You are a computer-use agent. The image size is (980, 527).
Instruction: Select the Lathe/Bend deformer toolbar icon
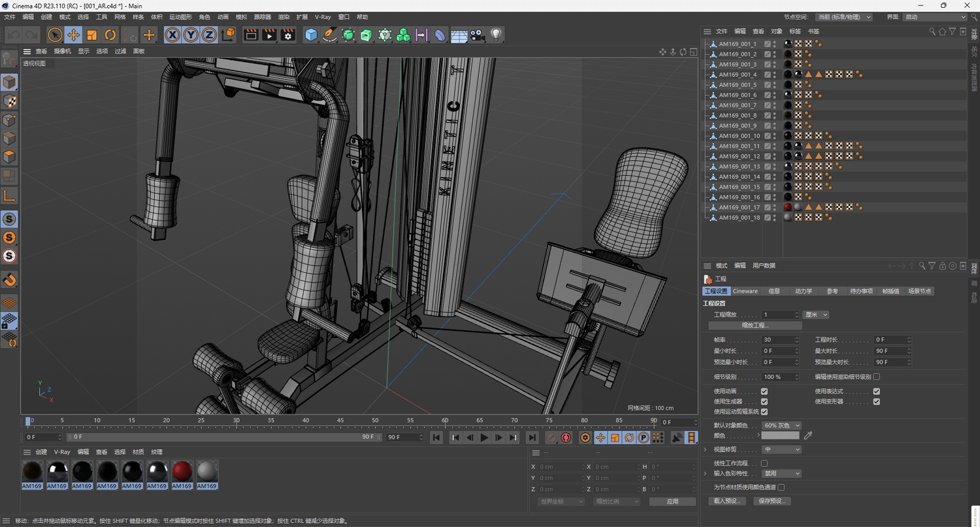coord(438,35)
